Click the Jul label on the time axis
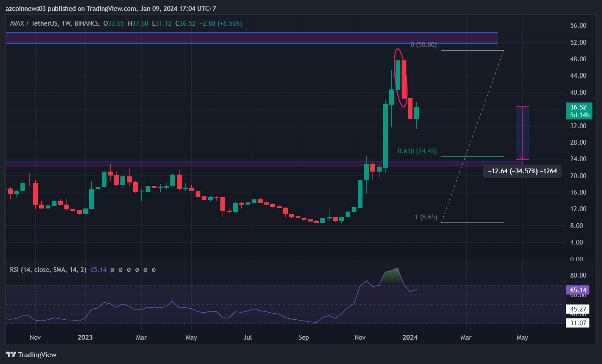 click(248, 338)
